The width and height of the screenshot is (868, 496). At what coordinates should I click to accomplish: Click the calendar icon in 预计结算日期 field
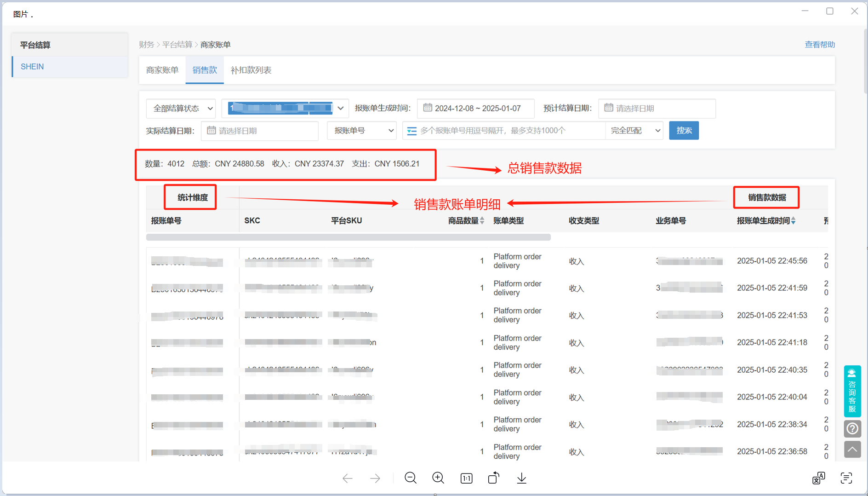coord(609,108)
